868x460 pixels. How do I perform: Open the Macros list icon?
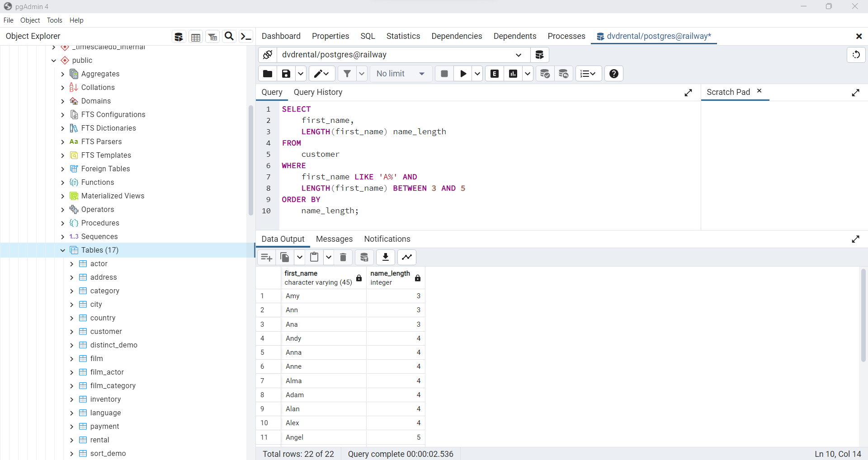[588, 74]
